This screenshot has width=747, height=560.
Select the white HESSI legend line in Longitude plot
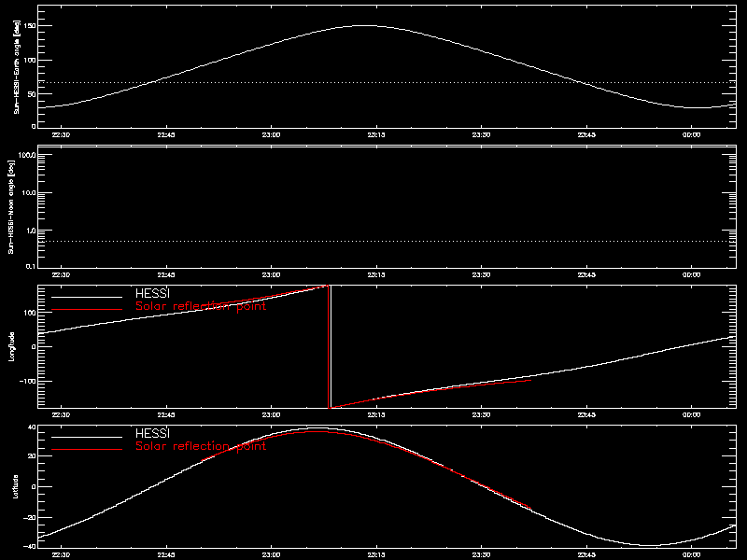(87, 297)
